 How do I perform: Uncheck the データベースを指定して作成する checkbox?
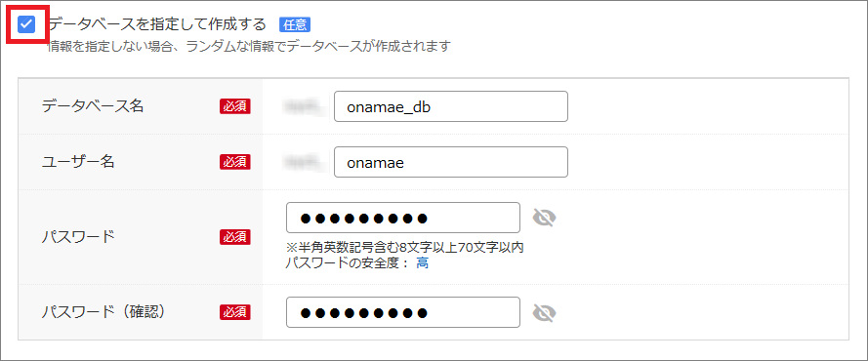pos(26,24)
